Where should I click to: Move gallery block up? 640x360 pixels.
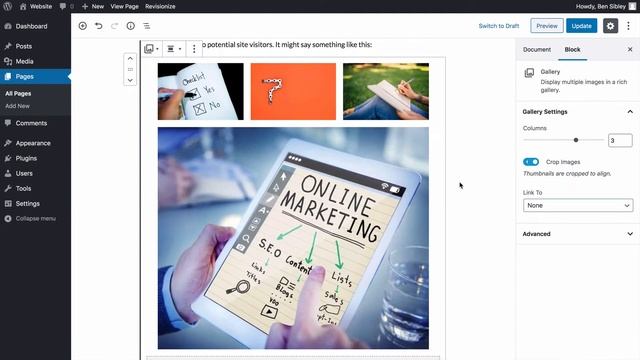[130, 58]
